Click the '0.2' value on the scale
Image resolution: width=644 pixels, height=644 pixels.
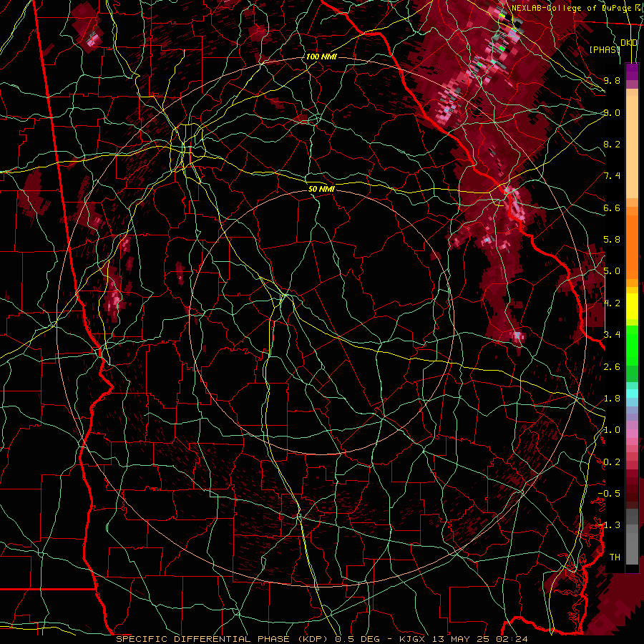coord(612,462)
